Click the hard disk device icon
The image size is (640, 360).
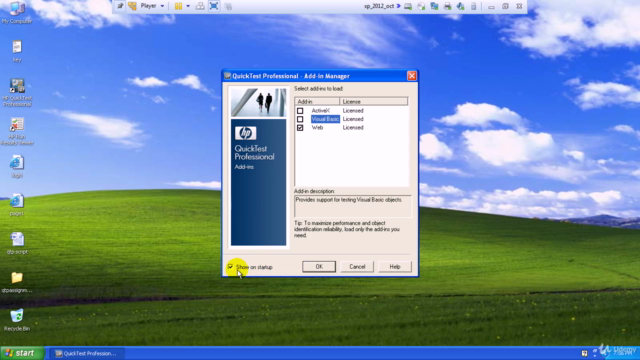(408, 6)
